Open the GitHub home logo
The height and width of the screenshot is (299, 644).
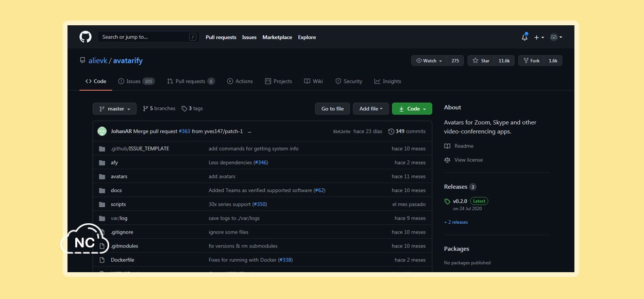pyautogui.click(x=86, y=37)
